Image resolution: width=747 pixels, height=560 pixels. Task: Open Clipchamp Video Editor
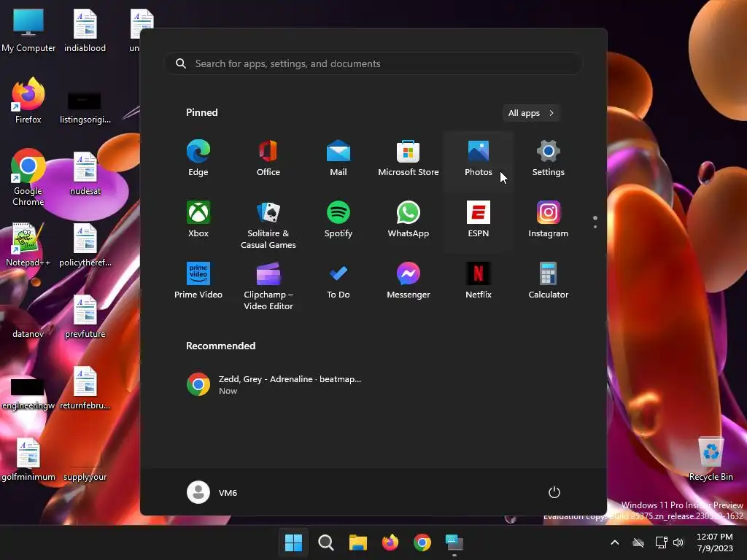point(268,286)
